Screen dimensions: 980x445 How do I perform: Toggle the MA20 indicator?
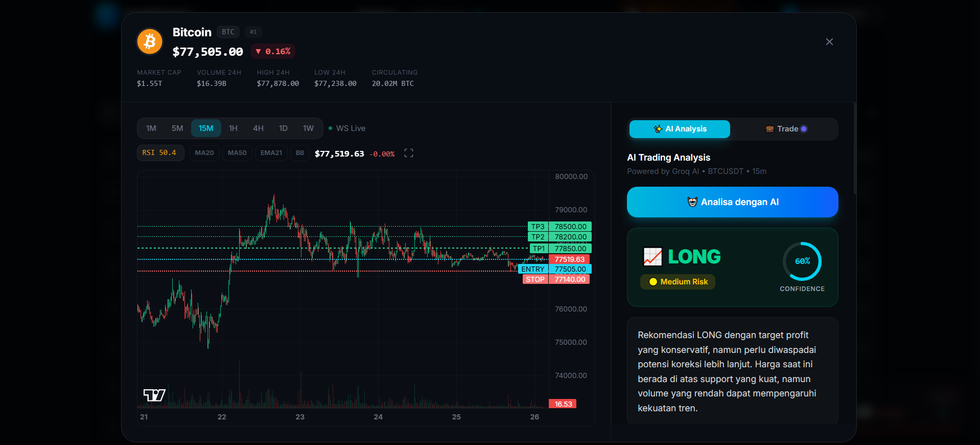click(204, 153)
